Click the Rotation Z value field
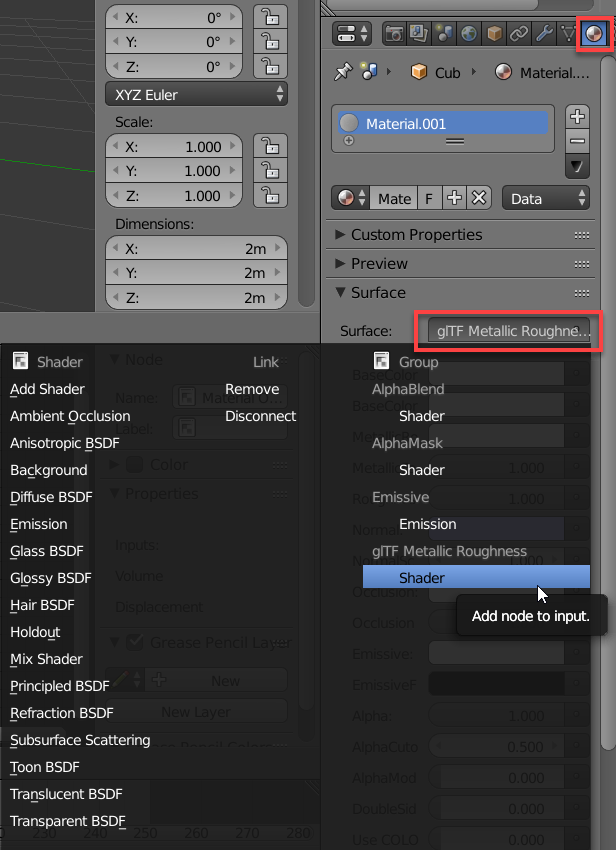616x850 pixels. pos(174,67)
